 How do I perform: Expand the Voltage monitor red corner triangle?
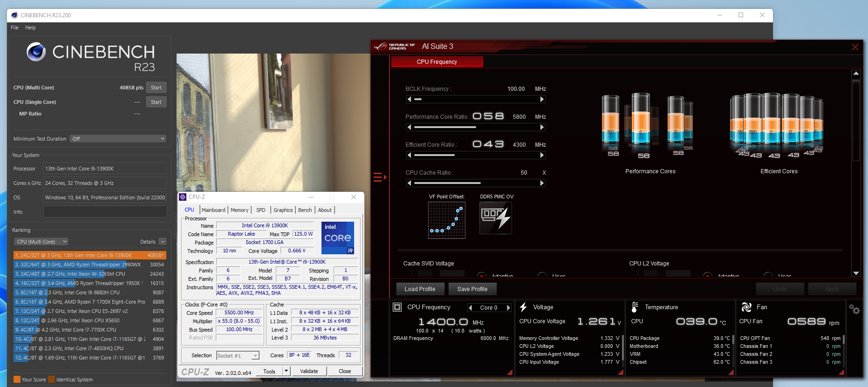coord(621,372)
